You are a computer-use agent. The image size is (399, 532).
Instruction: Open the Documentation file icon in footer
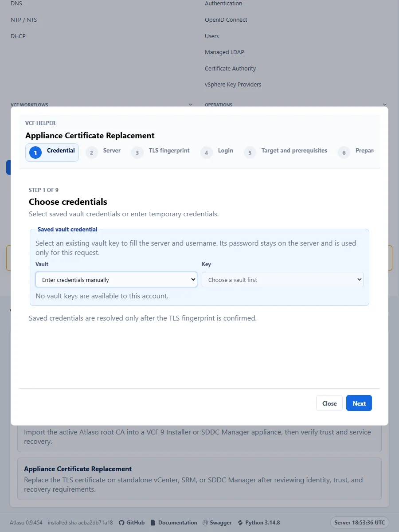pyautogui.click(x=153, y=523)
